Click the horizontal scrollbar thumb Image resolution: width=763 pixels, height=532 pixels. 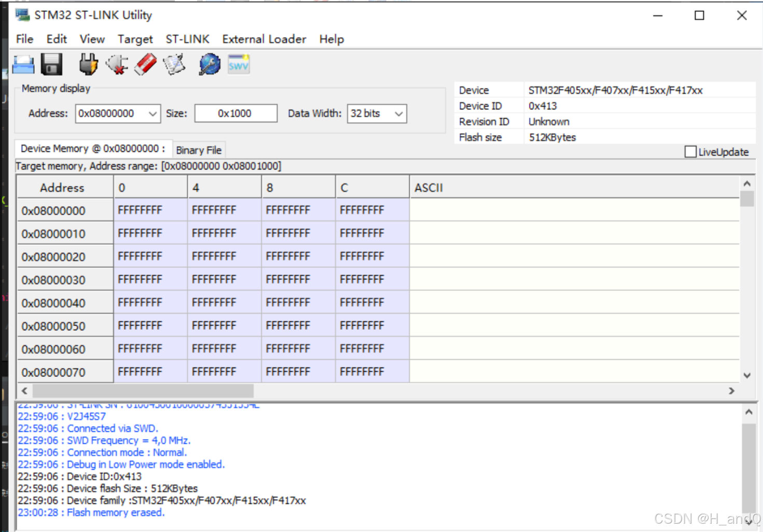pyautogui.click(x=143, y=391)
